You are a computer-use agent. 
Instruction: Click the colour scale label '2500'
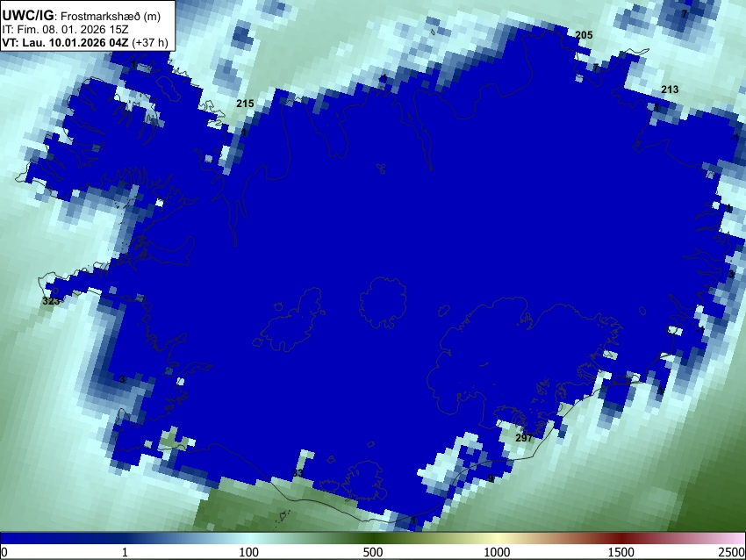[732, 552]
